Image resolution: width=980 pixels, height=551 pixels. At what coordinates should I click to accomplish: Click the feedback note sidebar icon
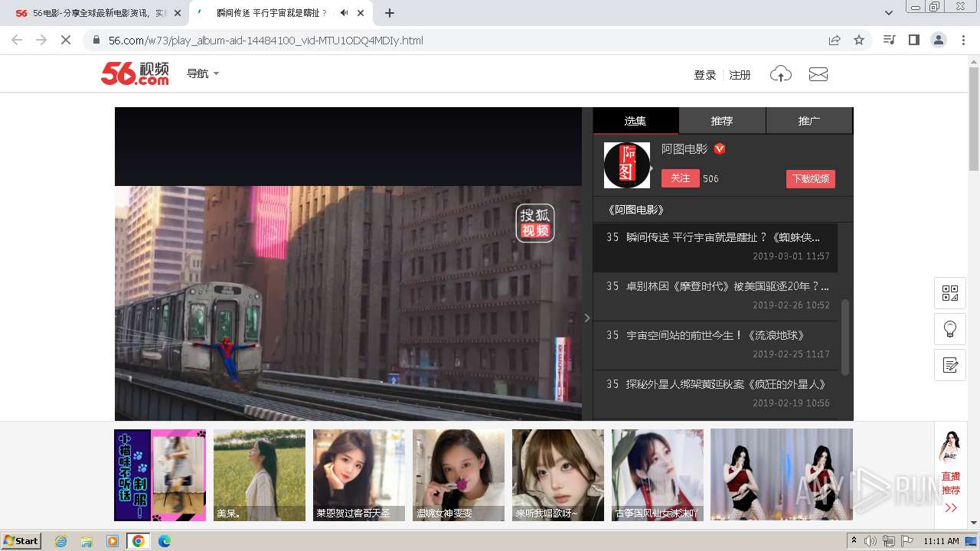[x=950, y=365]
